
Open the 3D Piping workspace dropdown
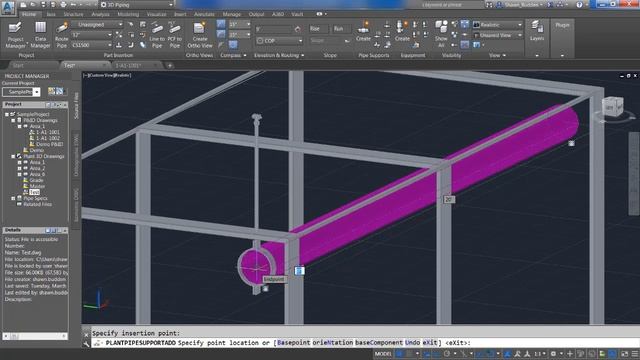click(x=138, y=4)
